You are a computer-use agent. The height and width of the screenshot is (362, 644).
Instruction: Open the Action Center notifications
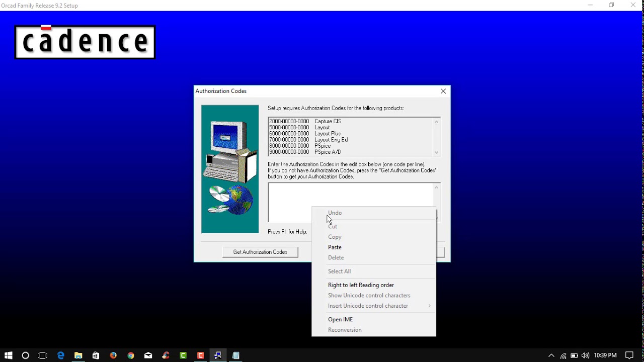tap(629, 355)
